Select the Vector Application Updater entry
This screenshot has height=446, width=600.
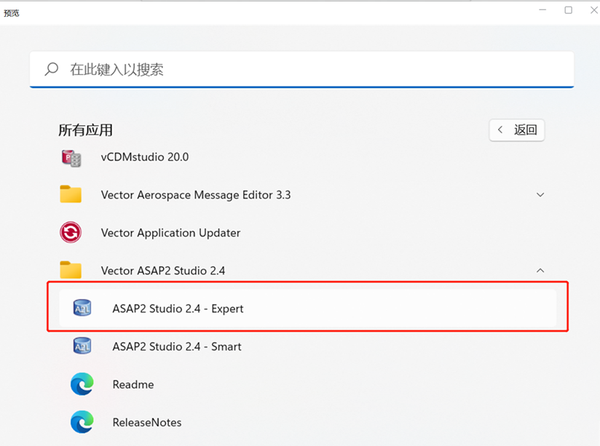170,233
